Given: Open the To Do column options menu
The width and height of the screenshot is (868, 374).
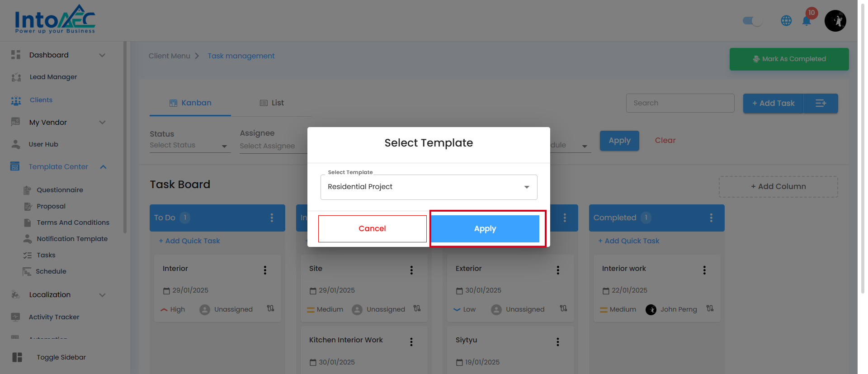Looking at the screenshot, I should tap(272, 218).
